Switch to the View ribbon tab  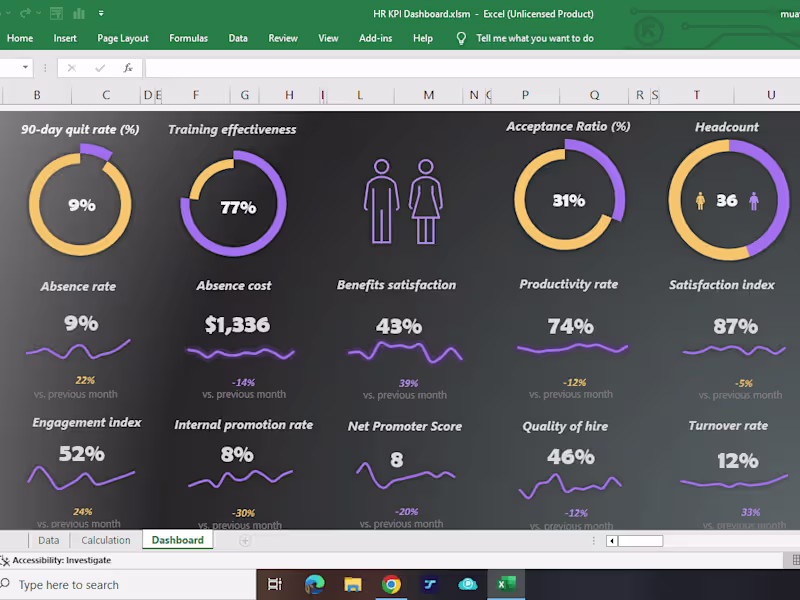pyautogui.click(x=328, y=38)
